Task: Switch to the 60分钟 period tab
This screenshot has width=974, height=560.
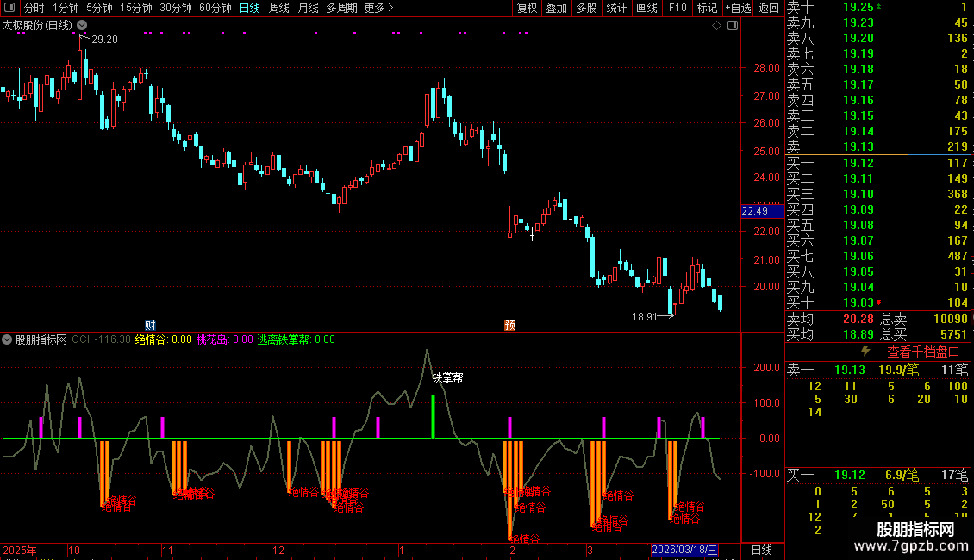Action: coord(215,9)
